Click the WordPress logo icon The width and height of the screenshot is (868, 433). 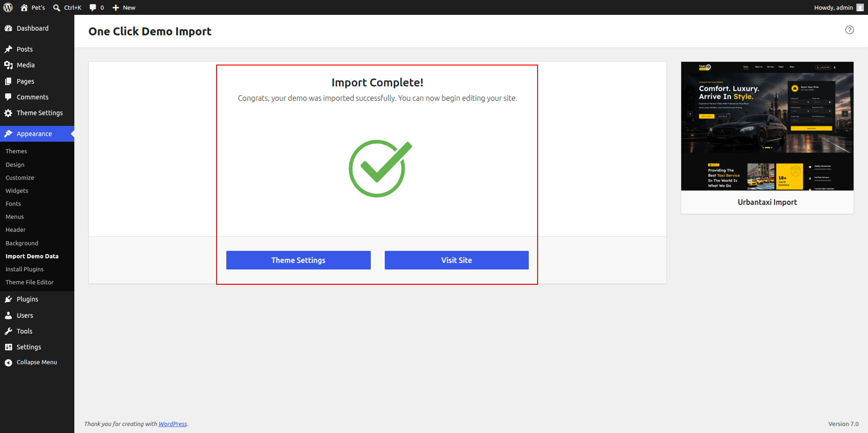tap(8, 7)
